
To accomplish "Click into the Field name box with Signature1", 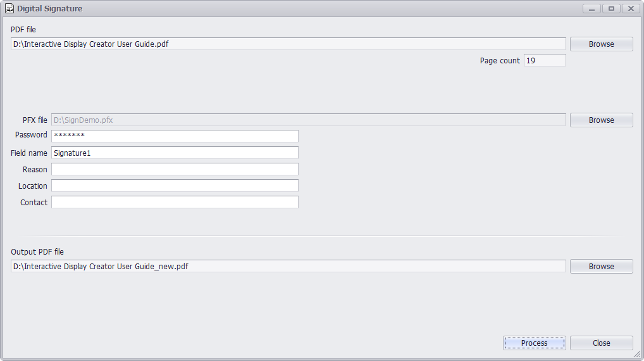I will click(x=175, y=153).
